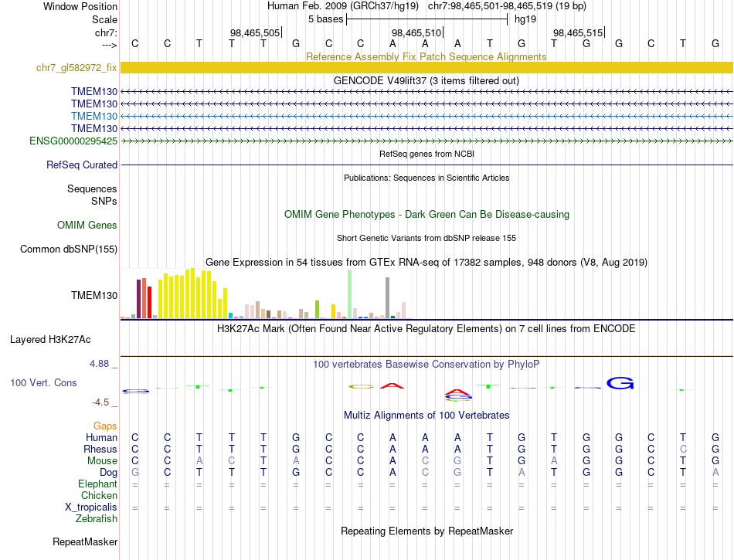The width and height of the screenshot is (734, 560).
Task: Click the position marker 98,465,515
Action: [x=578, y=32]
